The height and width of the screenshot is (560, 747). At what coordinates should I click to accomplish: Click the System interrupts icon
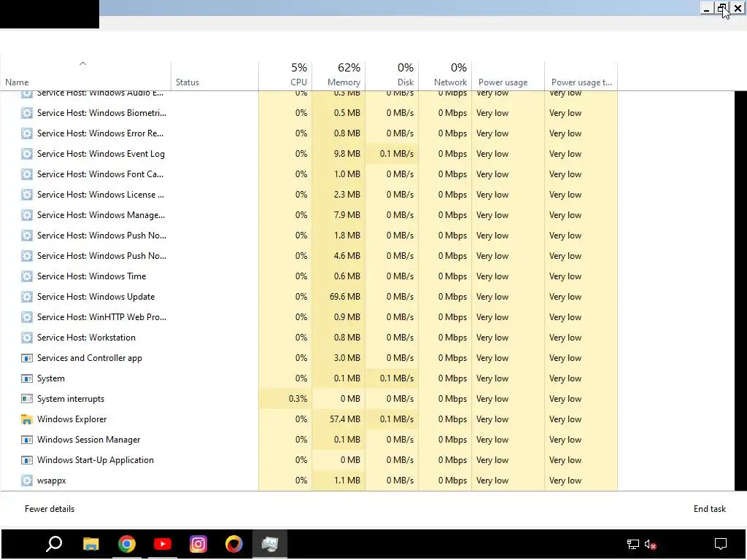pyautogui.click(x=27, y=399)
